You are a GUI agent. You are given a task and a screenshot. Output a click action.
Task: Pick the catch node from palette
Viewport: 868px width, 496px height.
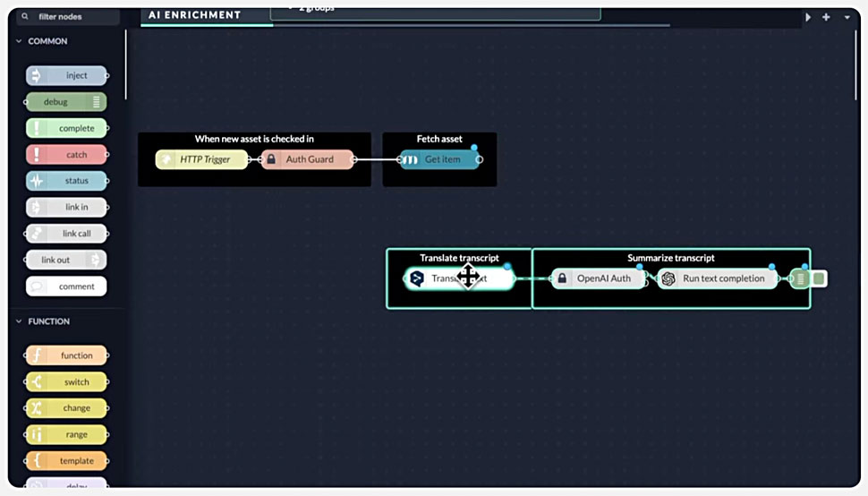(67, 155)
